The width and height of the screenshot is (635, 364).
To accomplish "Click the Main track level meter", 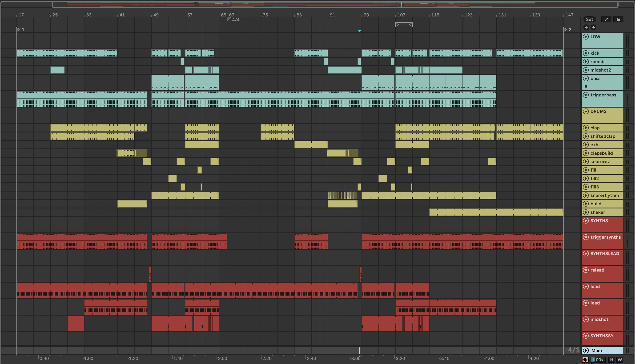I will (627, 350).
